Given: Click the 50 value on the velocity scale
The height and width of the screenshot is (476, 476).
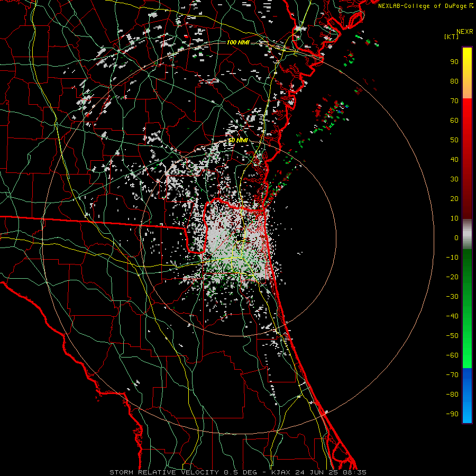Looking at the screenshot, I should click(454, 140).
